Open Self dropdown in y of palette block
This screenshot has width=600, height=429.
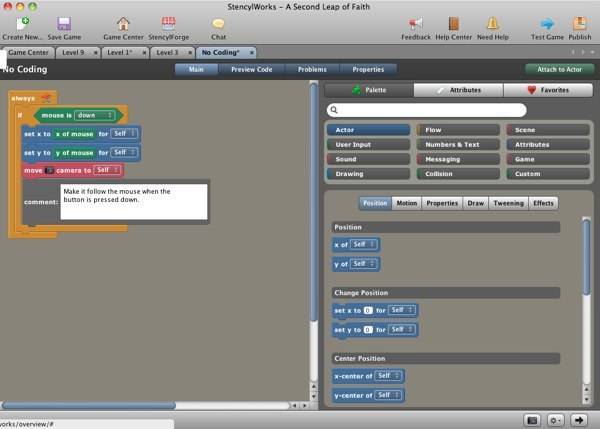[364, 264]
